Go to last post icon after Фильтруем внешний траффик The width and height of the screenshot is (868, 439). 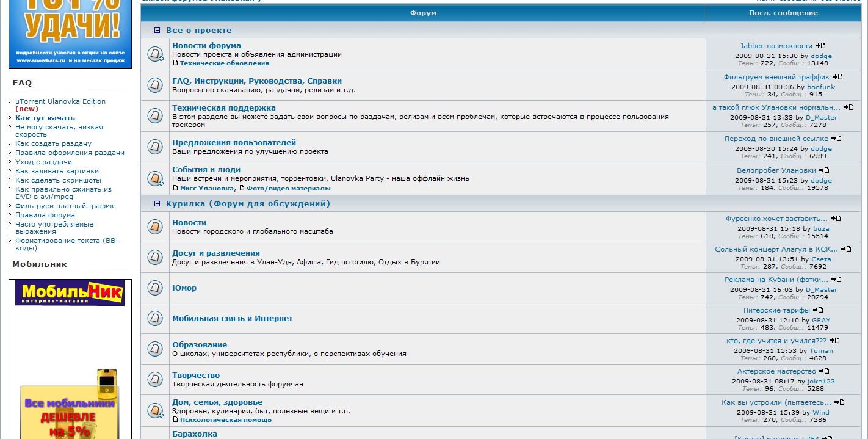(837, 77)
